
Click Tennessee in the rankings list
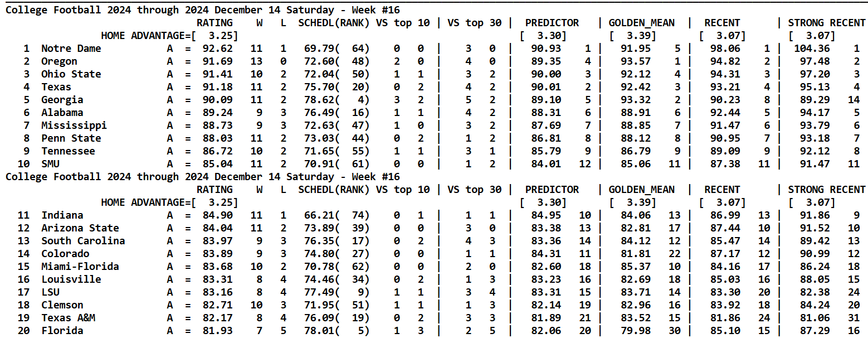[68, 151]
